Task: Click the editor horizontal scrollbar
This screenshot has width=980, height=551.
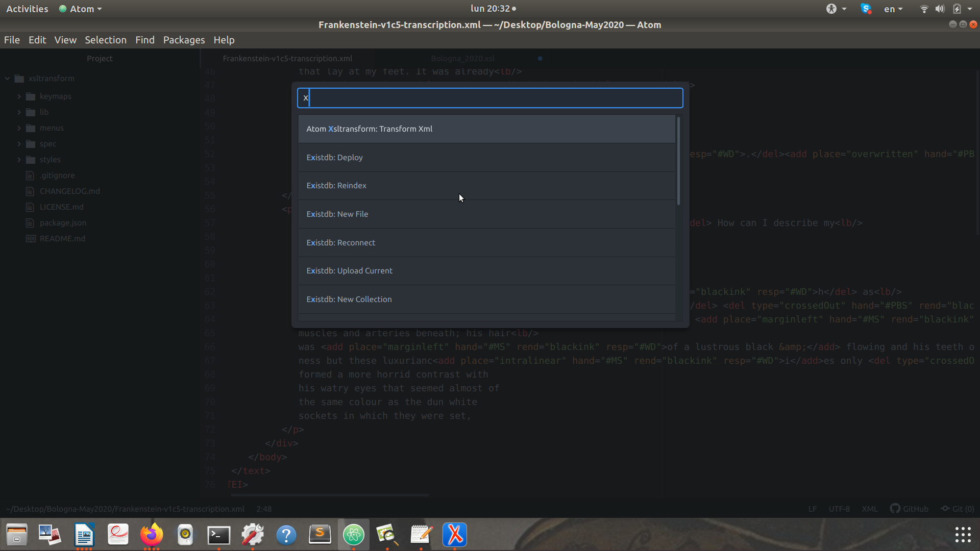Action: pyautogui.click(x=330, y=495)
